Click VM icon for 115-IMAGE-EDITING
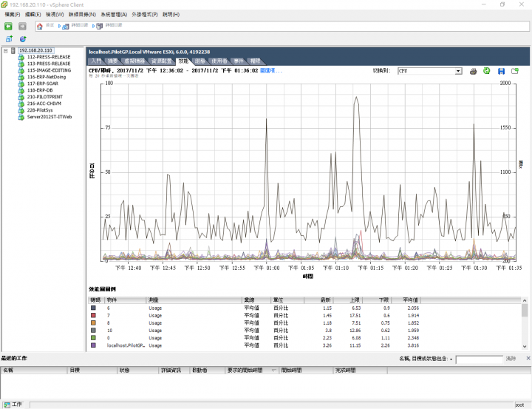This screenshot has height=409, width=532. pos(21,70)
